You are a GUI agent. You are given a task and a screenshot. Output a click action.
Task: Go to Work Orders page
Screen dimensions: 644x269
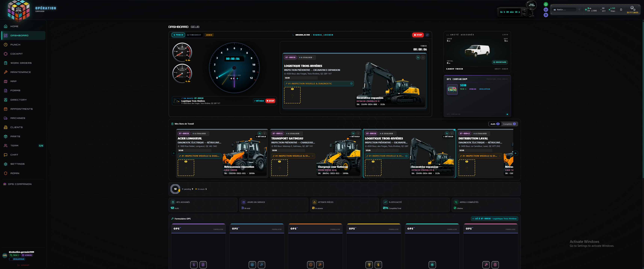tap(23, 63)
